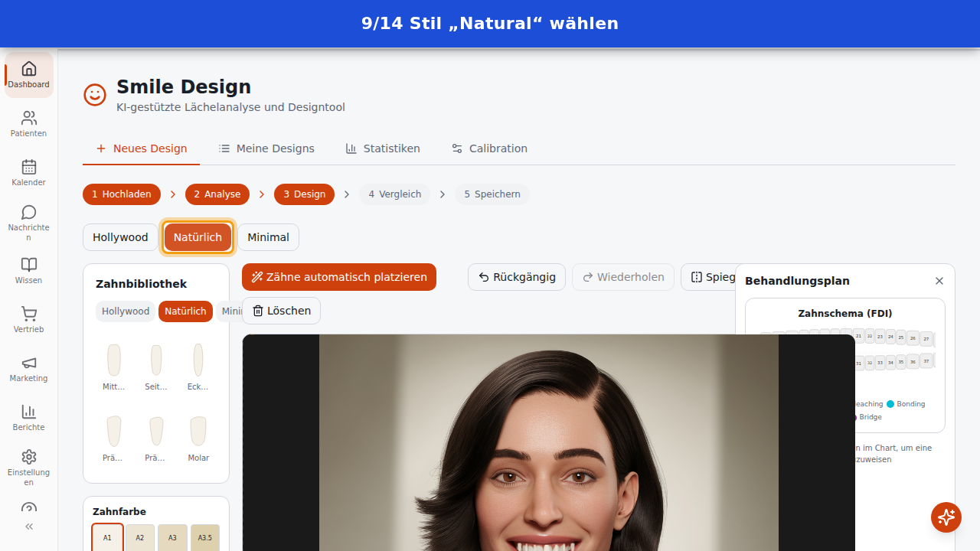Click the Bridge legend entry
Screen dimensions: 980x551
(868, 417)
